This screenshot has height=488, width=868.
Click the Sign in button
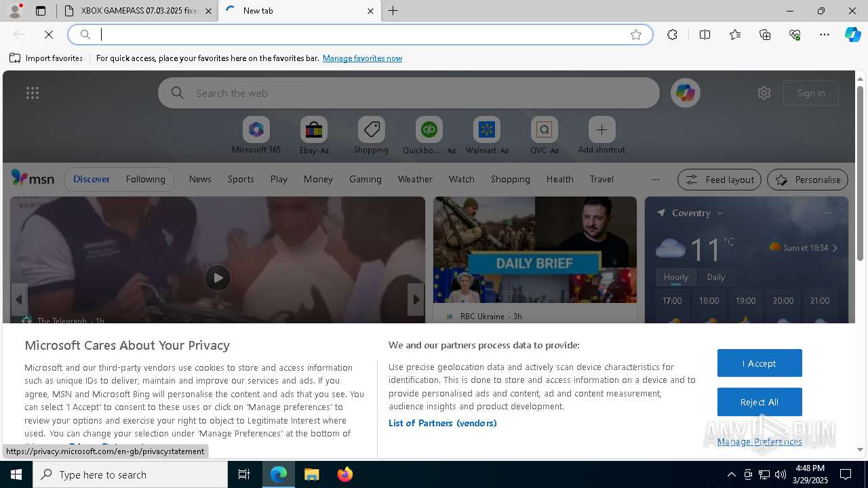811,93
